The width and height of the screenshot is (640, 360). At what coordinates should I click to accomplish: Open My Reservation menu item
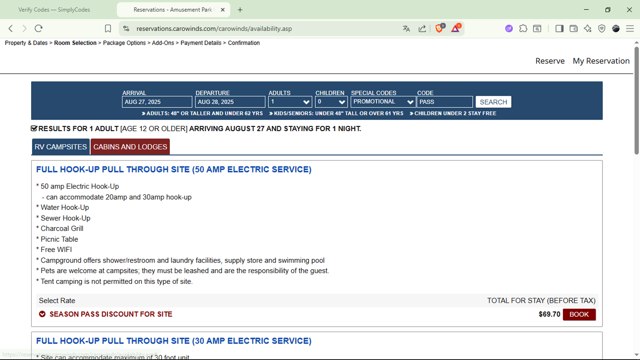pyautogui.click(x=601, y=61)
